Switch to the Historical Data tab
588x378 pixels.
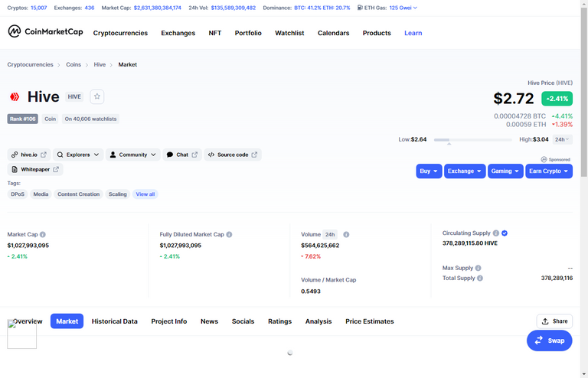(114, 321)
